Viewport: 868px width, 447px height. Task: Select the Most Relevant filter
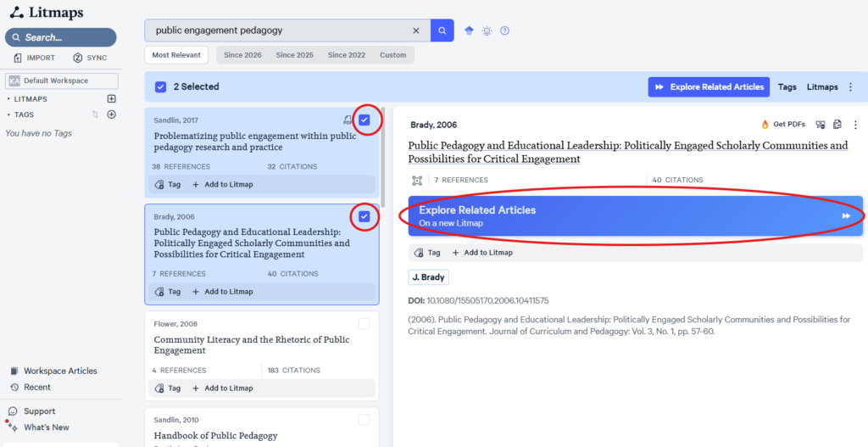coord(176,55)
